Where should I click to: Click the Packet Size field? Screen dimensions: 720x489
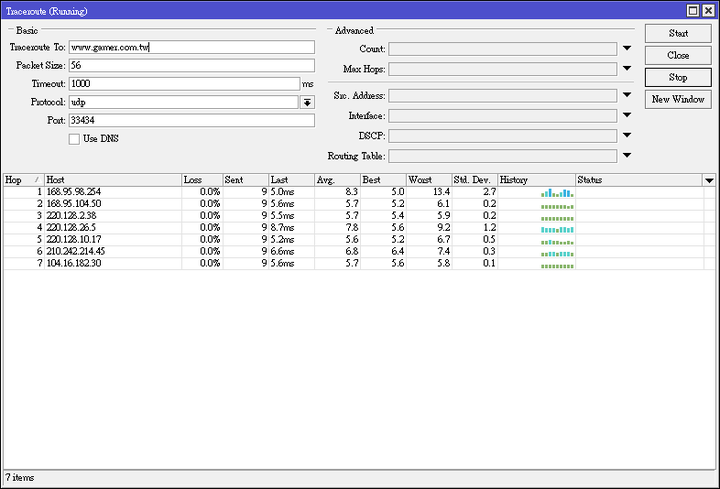[x=192, y=66]
